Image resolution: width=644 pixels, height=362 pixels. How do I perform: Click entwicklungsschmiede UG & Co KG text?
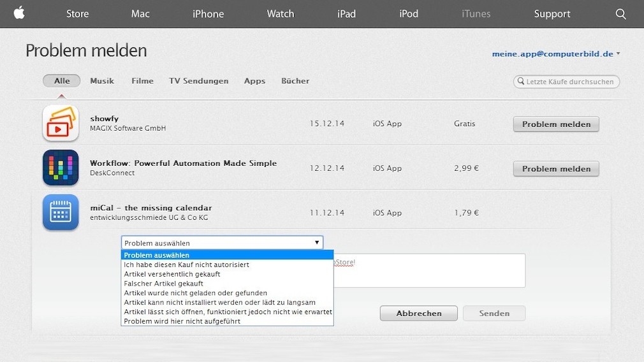tap(149, 217)
